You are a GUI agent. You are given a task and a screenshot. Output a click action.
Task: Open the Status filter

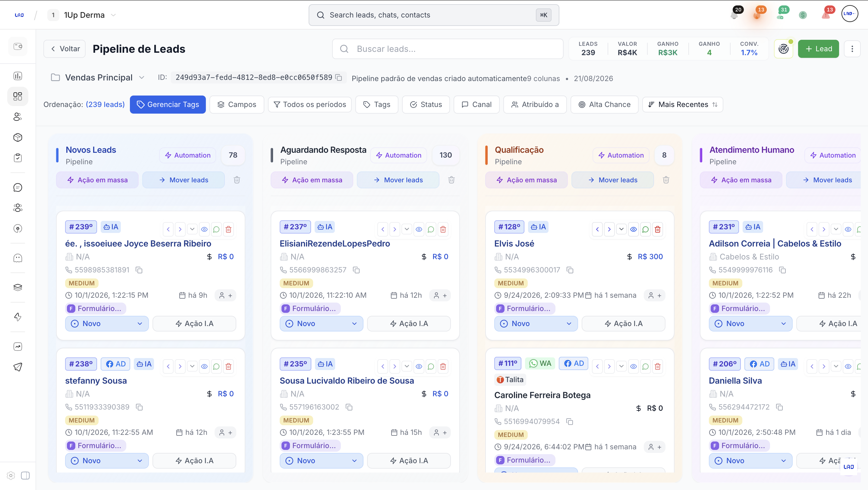[x=426, y=105]
